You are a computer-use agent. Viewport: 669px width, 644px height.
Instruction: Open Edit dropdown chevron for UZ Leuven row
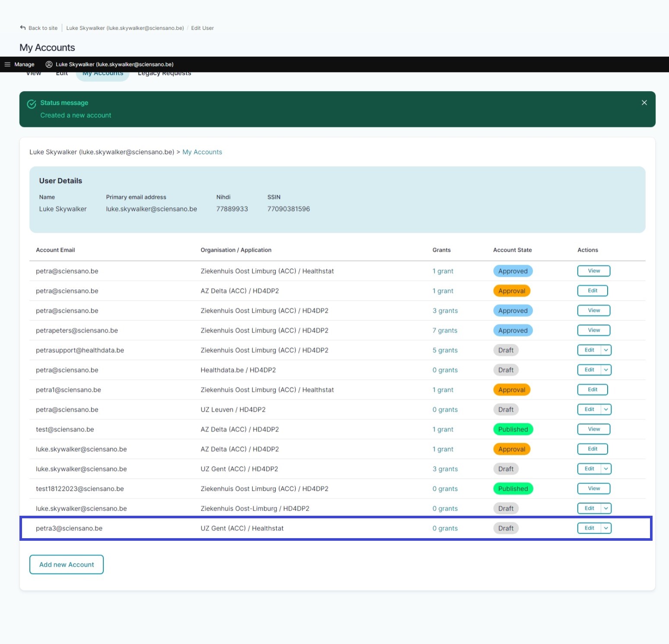[606, 409]
